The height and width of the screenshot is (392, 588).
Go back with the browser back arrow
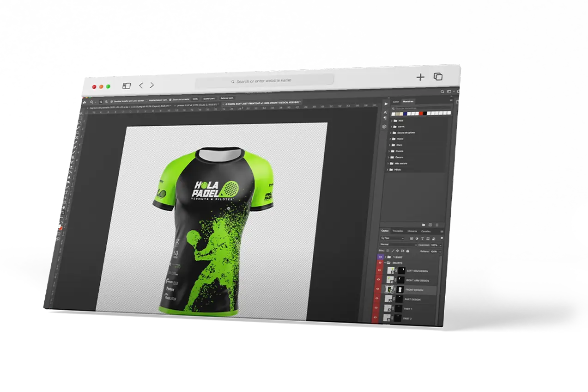[x=141, y=86]
